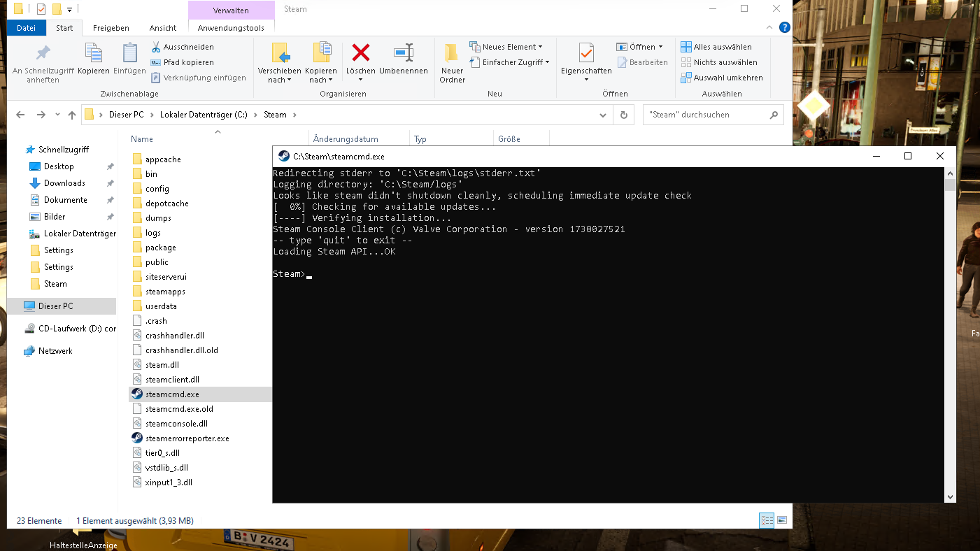The image size is (980, 551).
Task: Select the steamapps folder
Action: point(165,292)
